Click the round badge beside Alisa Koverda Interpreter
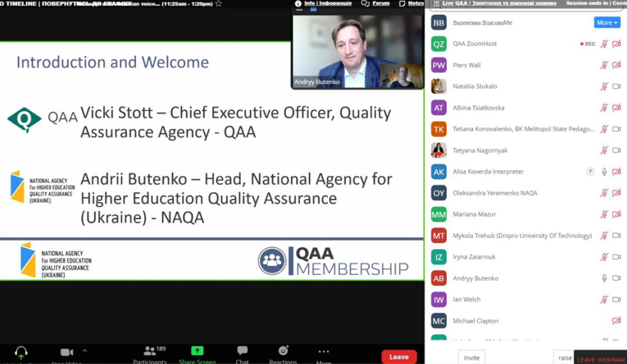This screenshot has width=627, height=364. coord(590,171)
